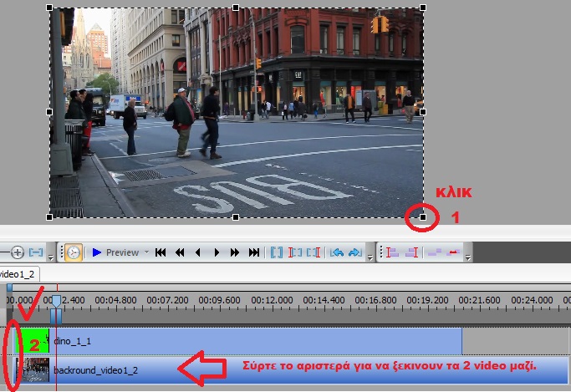
Task: Click the 00:19.200 mark on time ruler
Action: coord(427,300)
